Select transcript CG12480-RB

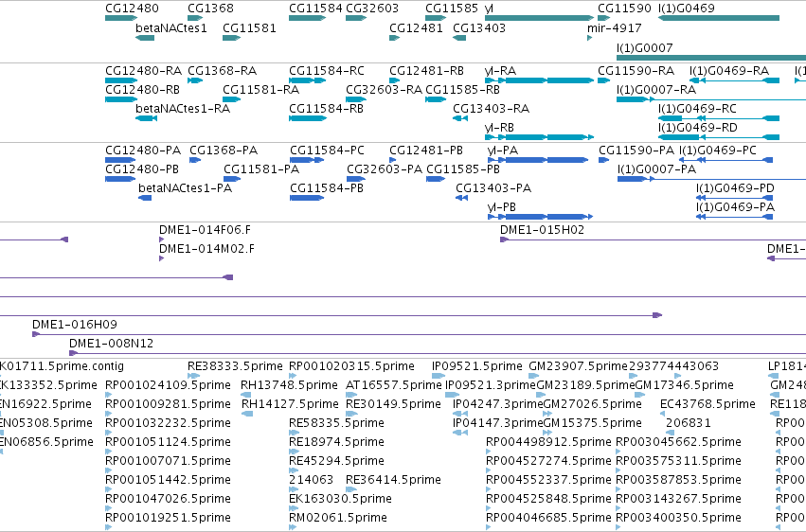[142, 90]
